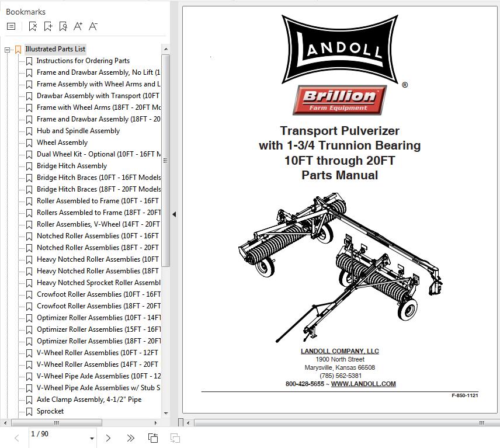Open the page number dropdown
Viewport: 500px width, 448px height.
pyautogui.click(x=92, y=439)
